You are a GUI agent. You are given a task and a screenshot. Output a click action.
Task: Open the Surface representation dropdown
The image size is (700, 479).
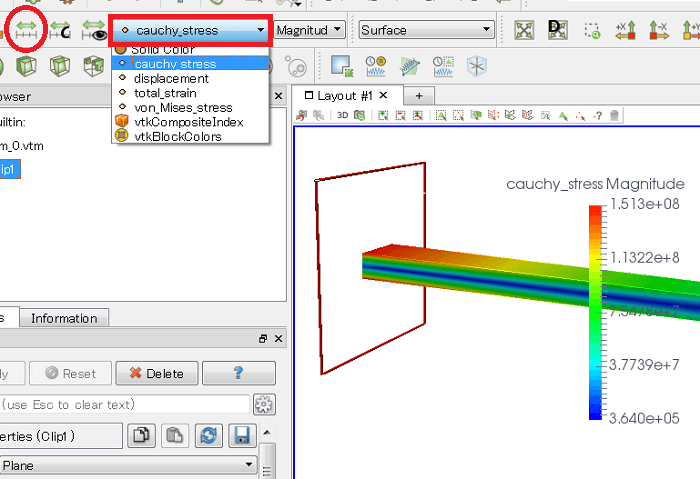(x=427, y=30)
